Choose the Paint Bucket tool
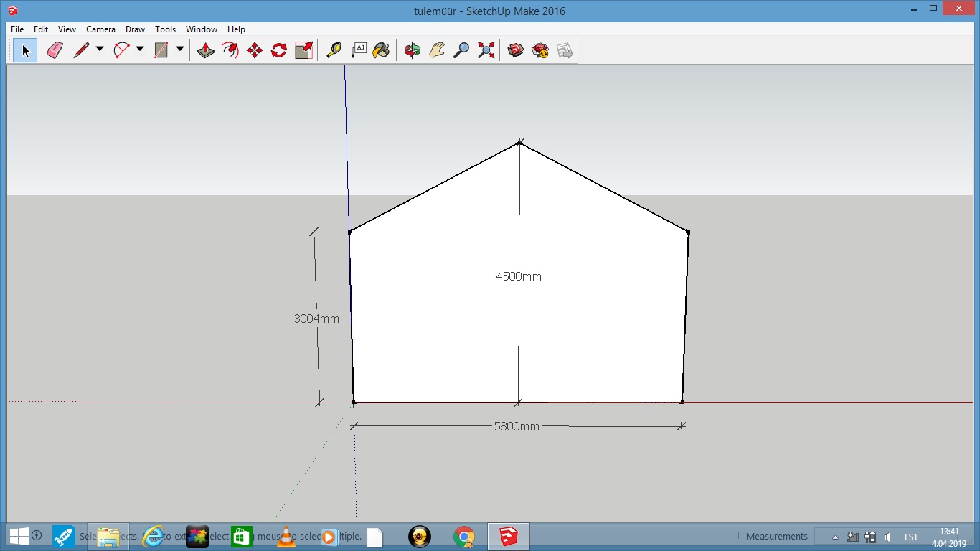This screenshot has height=551, width=980. 382,50
